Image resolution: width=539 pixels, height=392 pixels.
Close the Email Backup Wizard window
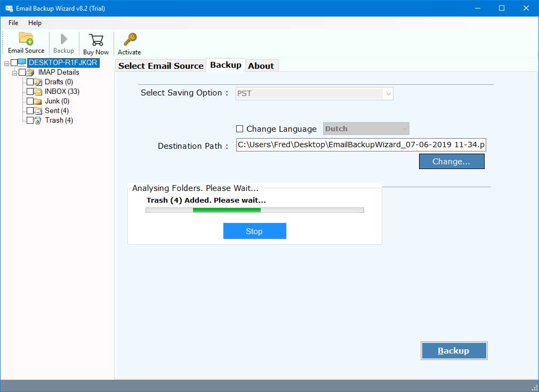tap(526, 8)
